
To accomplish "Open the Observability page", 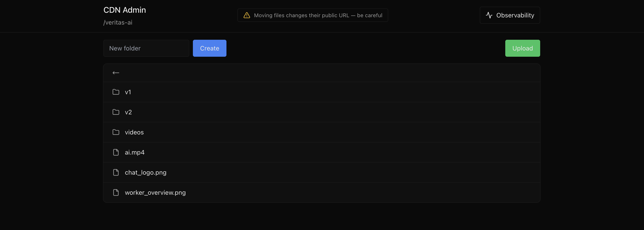I will tap(510, 15).
